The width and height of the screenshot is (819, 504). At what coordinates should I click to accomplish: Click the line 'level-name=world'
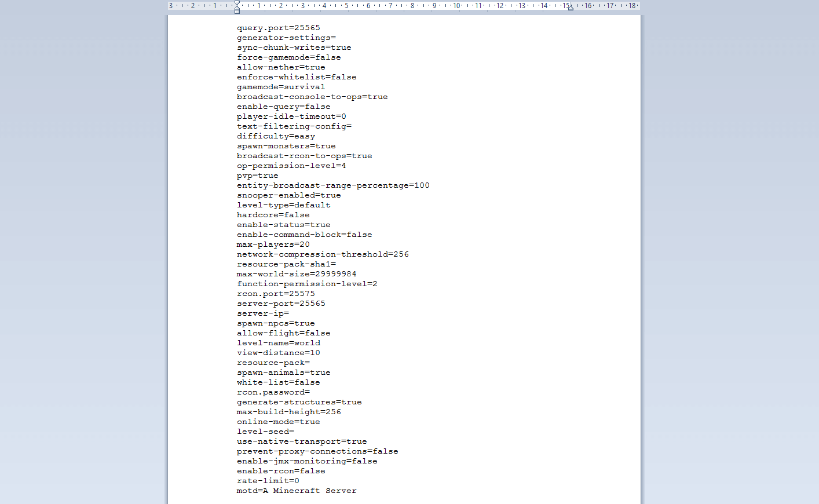(x=279, y=343)
